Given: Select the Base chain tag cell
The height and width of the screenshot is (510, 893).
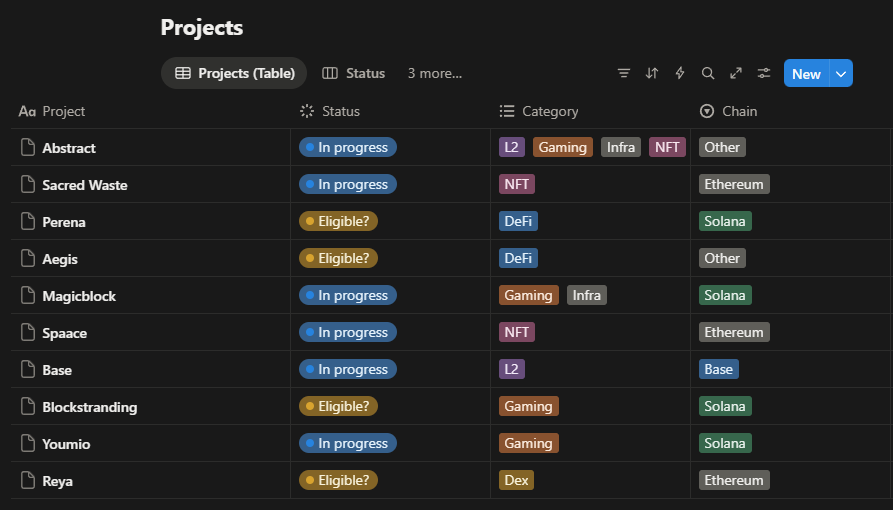Looking at the screenshot, I should pyautogui.click(x=718, y=370).
